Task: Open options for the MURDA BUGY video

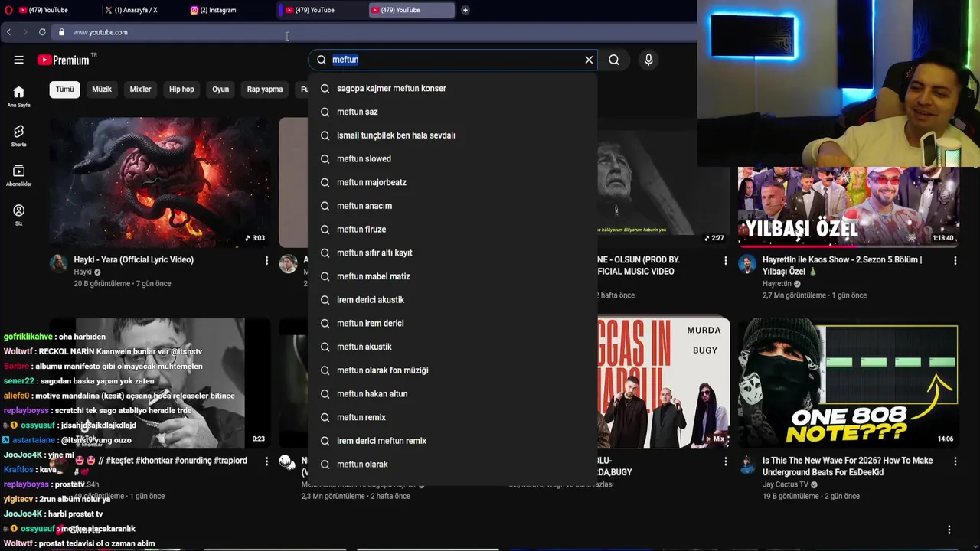Action: (x=726, y=461)
